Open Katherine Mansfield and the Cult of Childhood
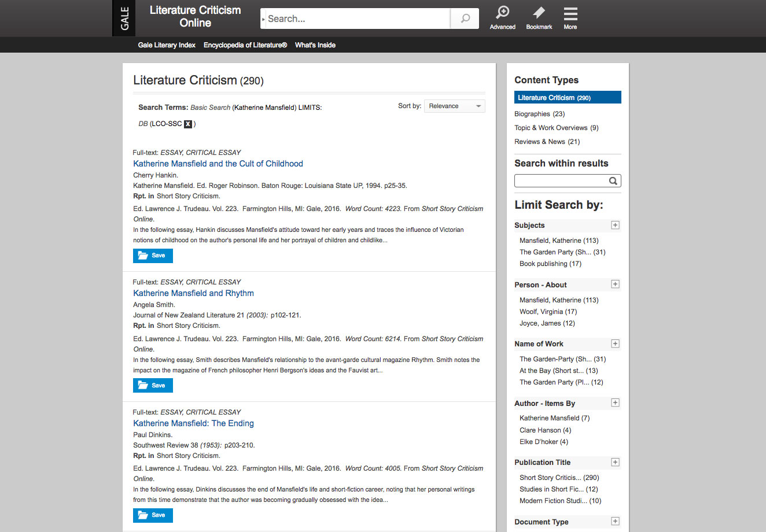The image size is (766, 532). tap(218, 164)
